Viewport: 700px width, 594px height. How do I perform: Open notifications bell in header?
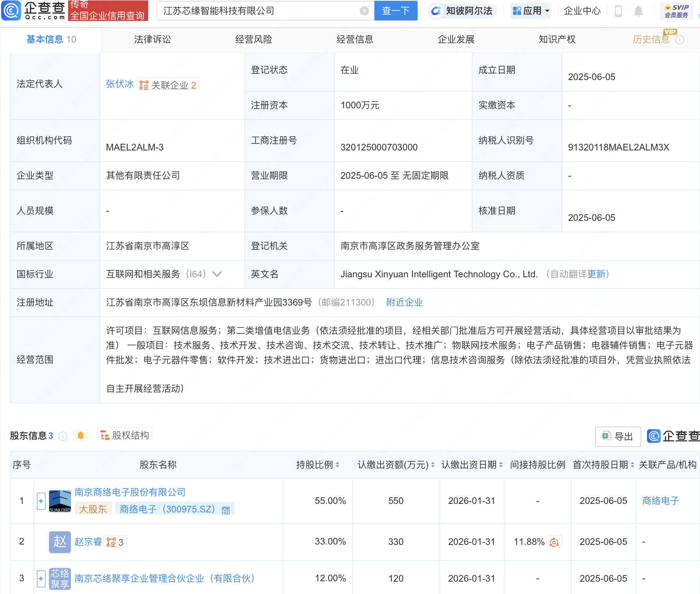click(x=638, y=11)
